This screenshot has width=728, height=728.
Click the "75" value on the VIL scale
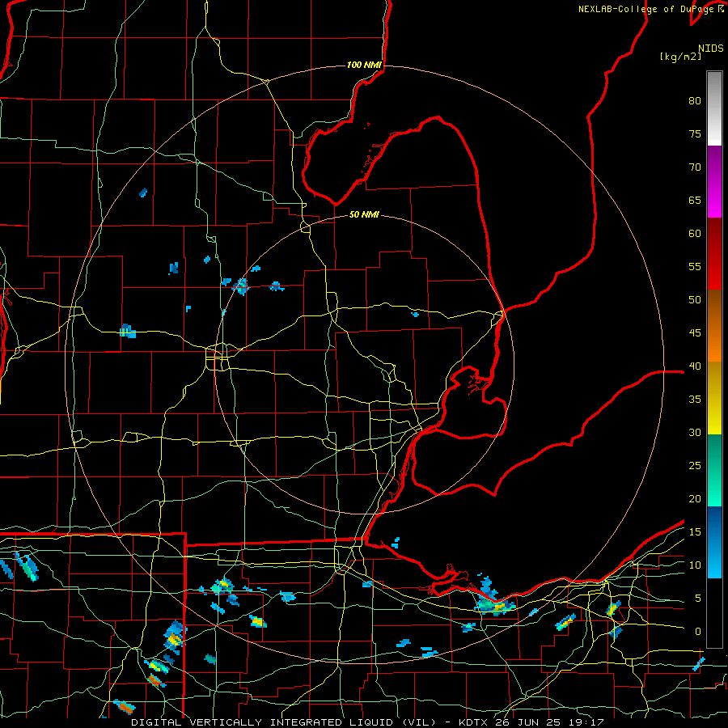click(x=695, y=134)
